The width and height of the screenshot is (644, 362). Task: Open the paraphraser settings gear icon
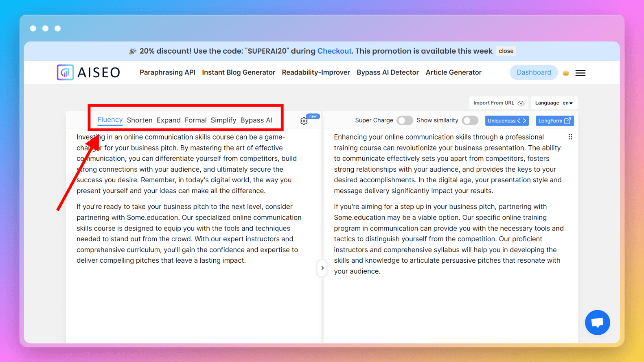[304, 121]
